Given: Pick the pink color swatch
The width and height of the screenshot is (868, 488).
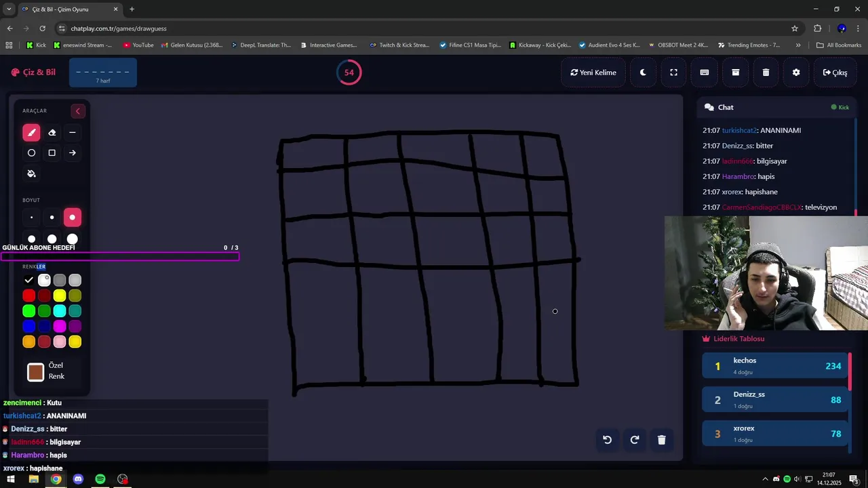Looking at the screenshot, I should click(60, 342).
